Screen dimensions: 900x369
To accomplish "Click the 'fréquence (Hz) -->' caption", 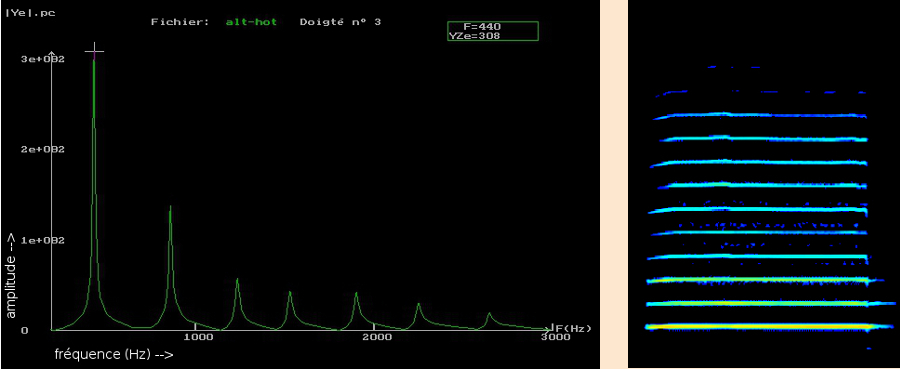I will (114, 354).
